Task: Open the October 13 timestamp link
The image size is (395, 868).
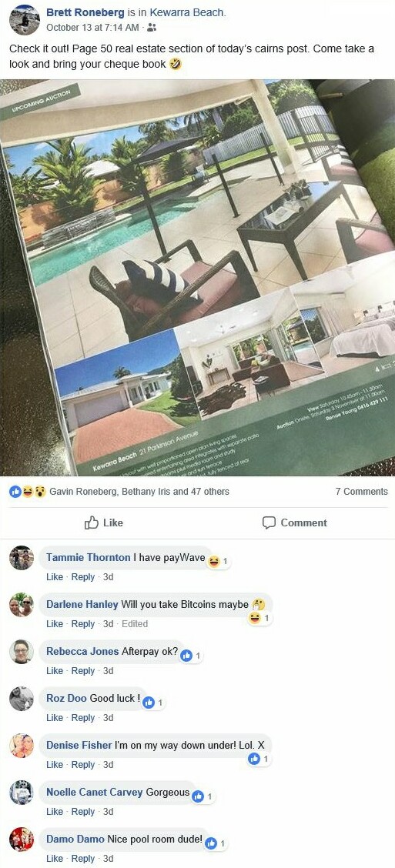Action: pos(93,27)
